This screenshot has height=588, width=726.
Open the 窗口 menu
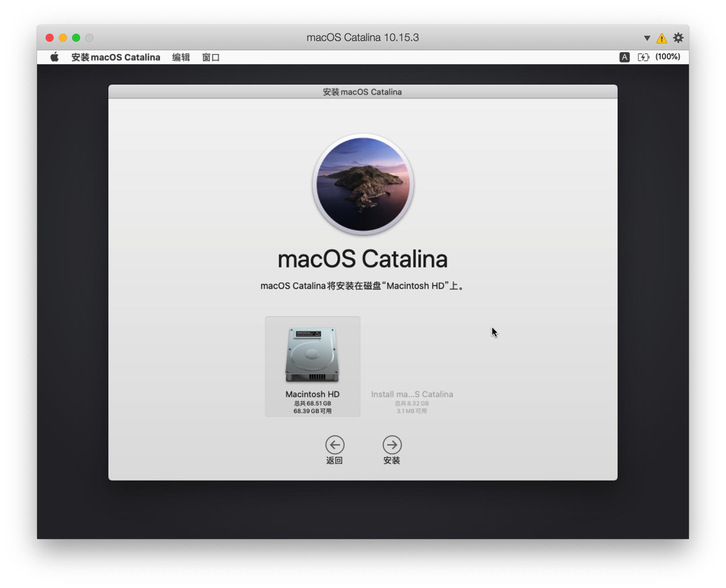[210, 57]
